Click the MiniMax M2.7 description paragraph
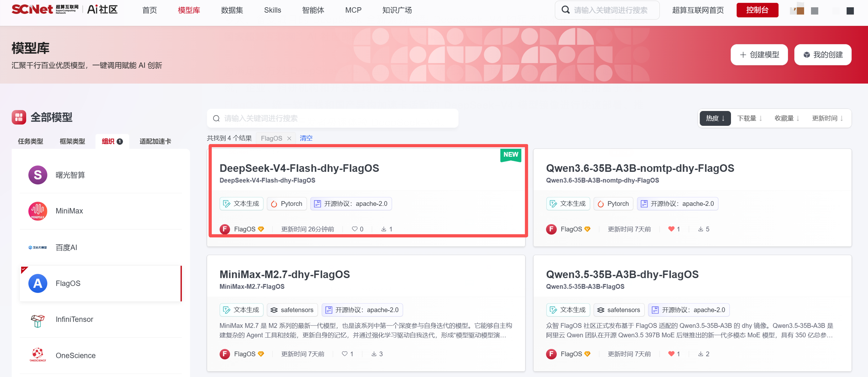Image resolution: width=868 pixels, height=377 pixels. (x=366, y=330)
